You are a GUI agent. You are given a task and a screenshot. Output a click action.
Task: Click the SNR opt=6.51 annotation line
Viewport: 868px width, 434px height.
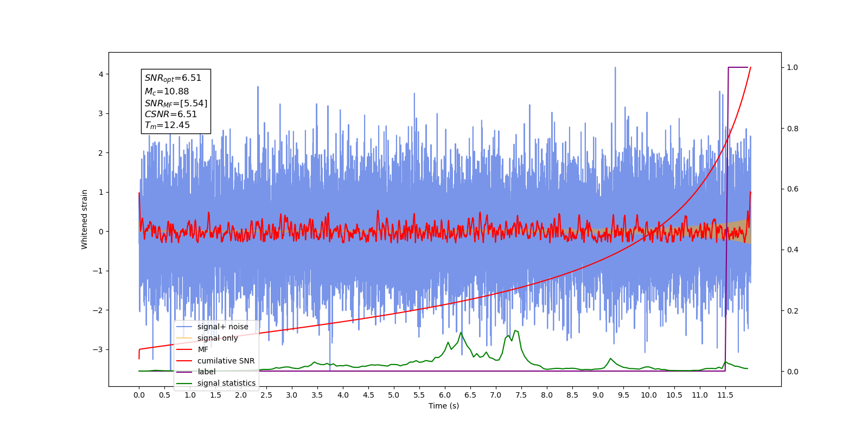pyautogui.click(x=173, y=78)
